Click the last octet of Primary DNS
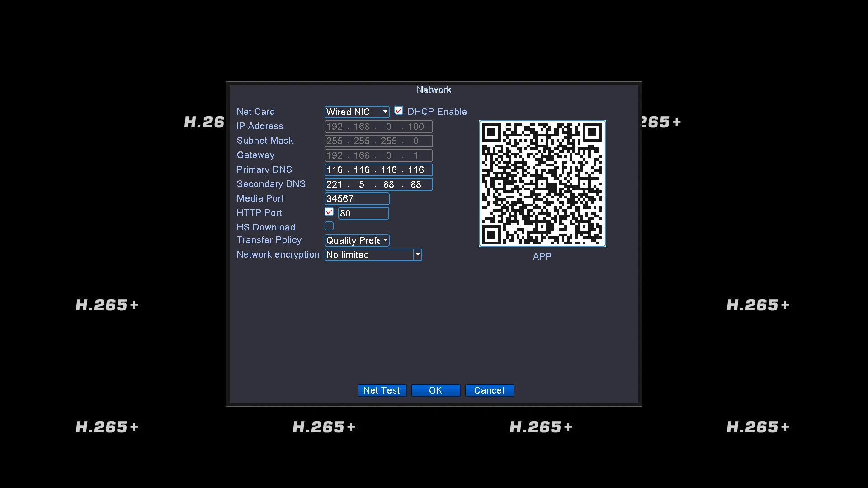This screenshot has width=868, height=488. point(416,170)
